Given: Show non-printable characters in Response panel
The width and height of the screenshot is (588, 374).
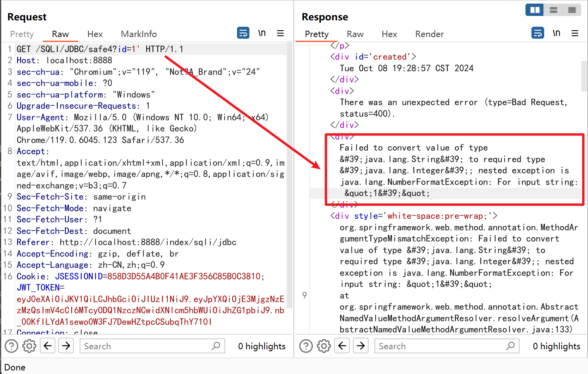Looking at the screenshot, I should [x=557, y=33].
